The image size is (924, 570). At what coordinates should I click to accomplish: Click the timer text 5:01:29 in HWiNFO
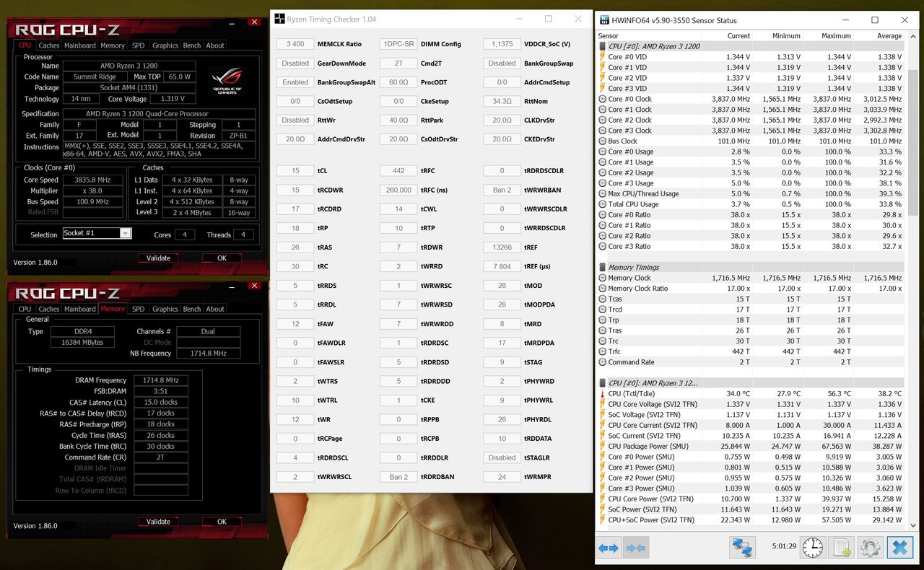[783, 546]
